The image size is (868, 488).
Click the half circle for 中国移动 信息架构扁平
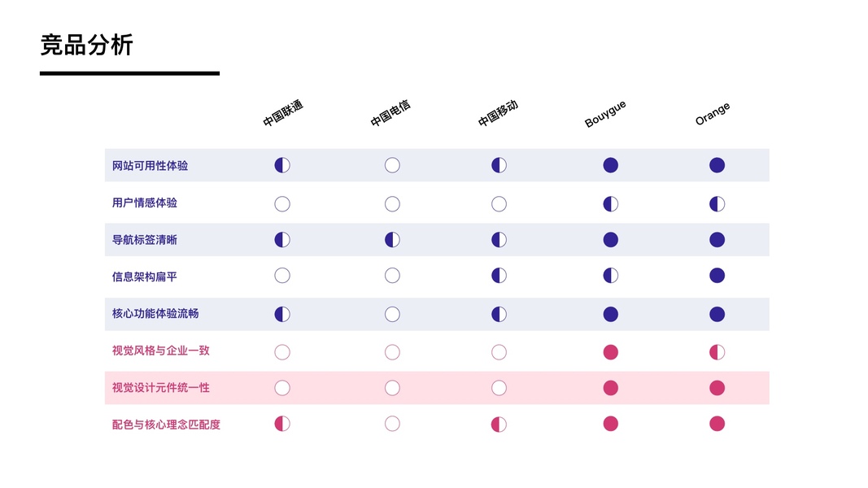[x=499, y=276]
